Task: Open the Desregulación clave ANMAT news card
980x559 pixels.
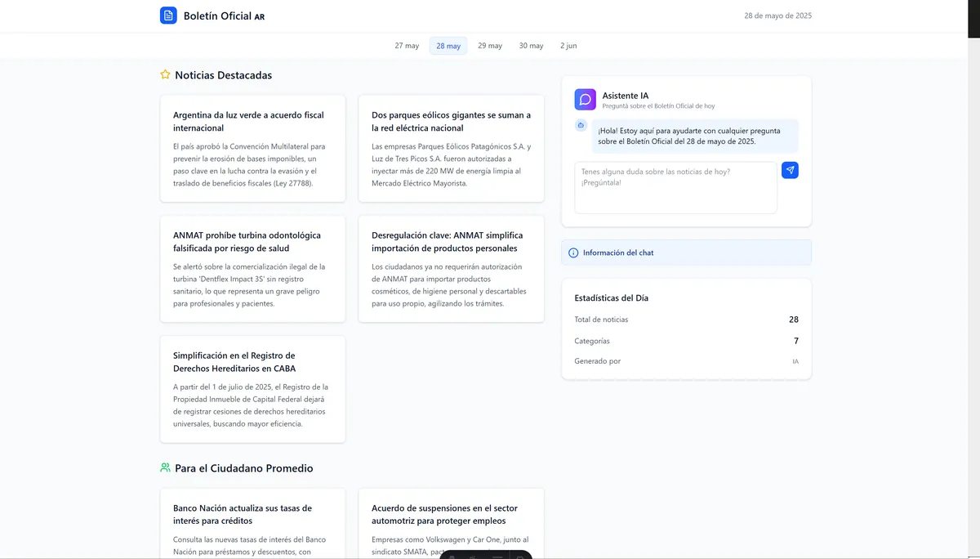Action: point(451,269)
